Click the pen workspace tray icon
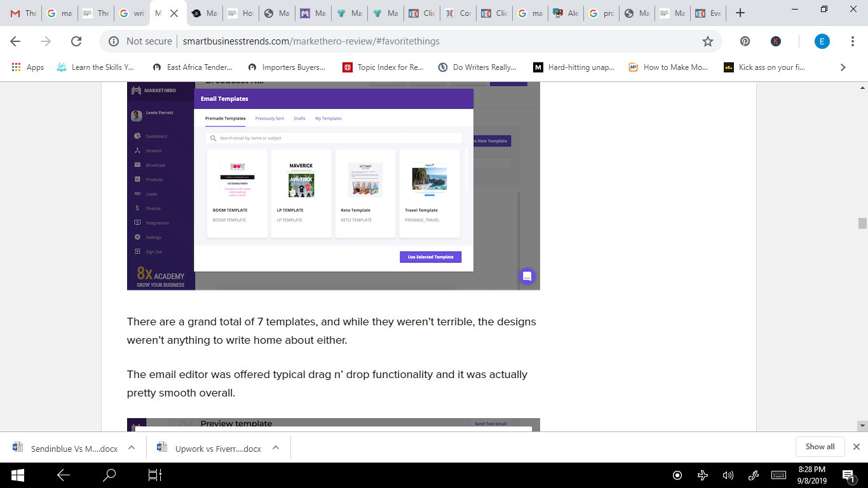The width and height of the screenshot is (868, 488). point(754,475)
